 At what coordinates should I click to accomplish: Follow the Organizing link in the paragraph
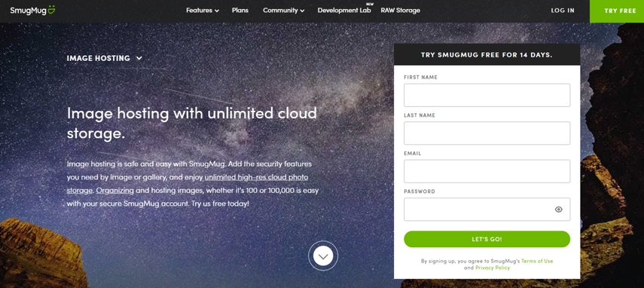coord(115,191)
